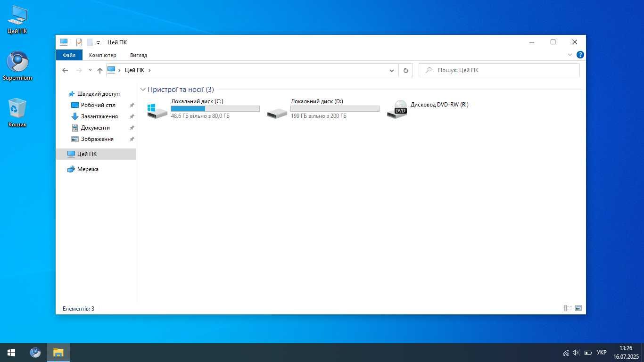Collapse the Пристрої та носії group
This screenshot has height=362, width=644.
143,90
